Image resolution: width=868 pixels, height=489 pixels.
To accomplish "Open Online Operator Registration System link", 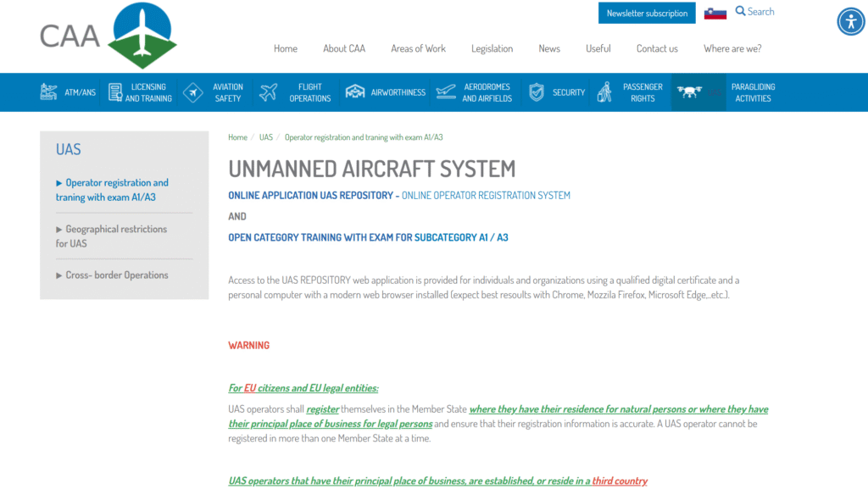I will click(486, 195).
